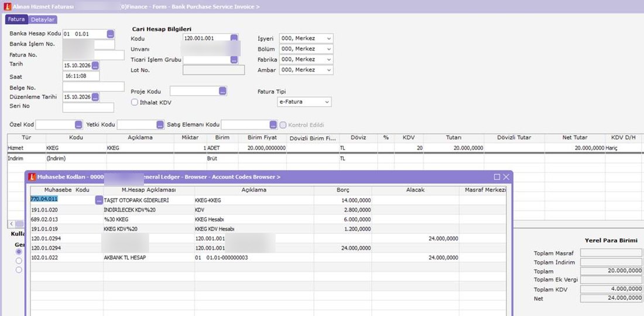Select account code 689.02.013 row
Image resolution: width=644 pixels, height=316 pixels.
click(x=268, y=219)
